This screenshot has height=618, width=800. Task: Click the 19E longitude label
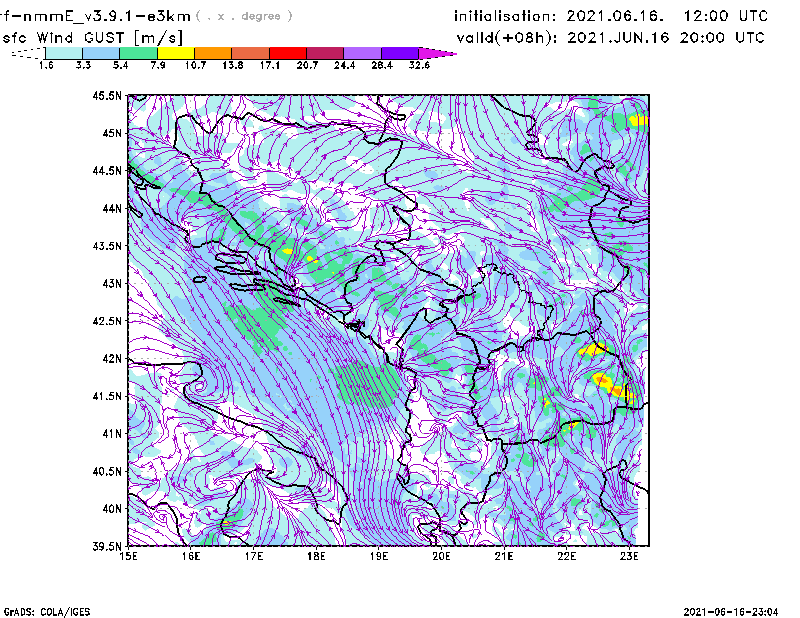[379, 556]
